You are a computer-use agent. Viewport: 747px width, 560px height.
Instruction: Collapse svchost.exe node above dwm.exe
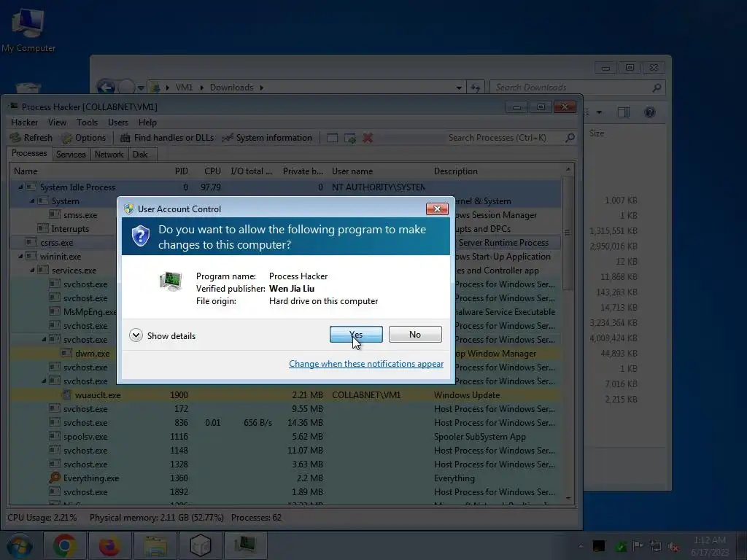[44, 340]
